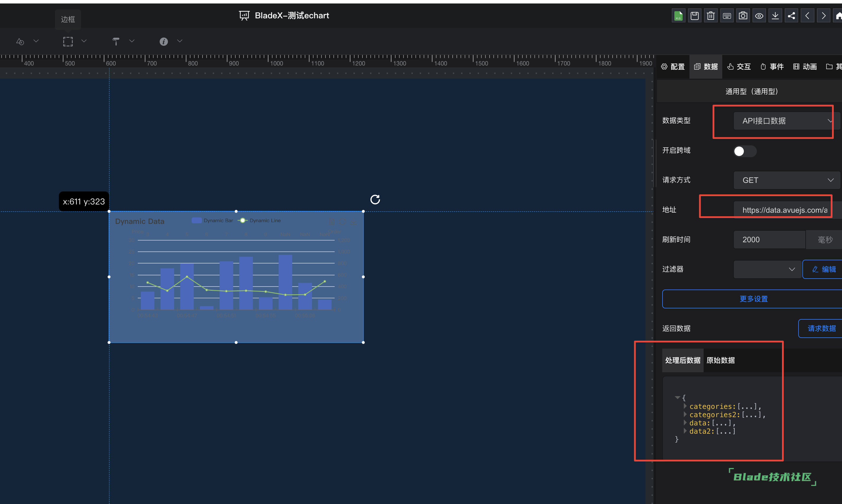The height and width of the screenshot is (504, 842).
Task: Open the keyboard shortcuts icon
Action: coord(727,16)
